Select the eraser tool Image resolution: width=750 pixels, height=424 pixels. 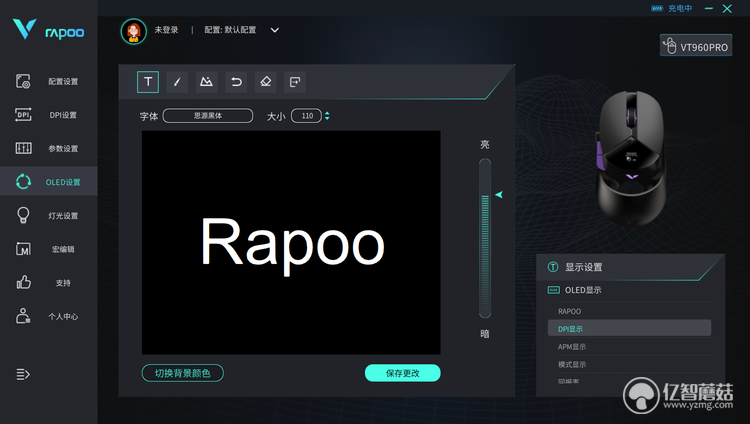pos(266,82)
